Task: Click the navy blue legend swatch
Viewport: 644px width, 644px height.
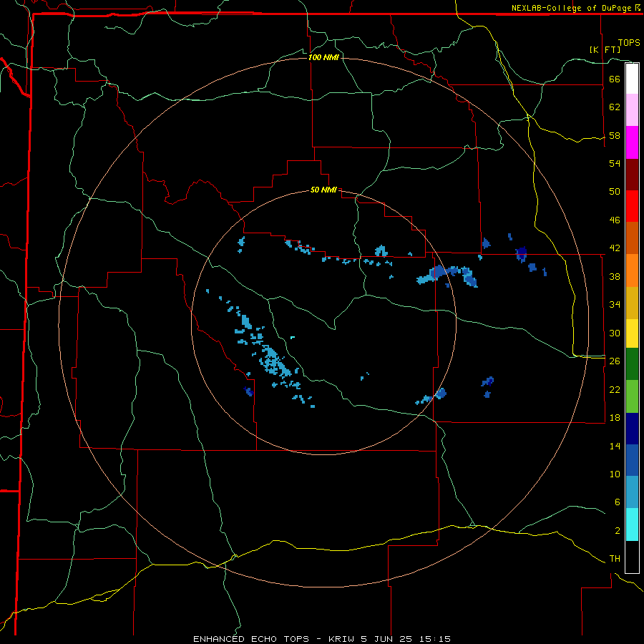Action: tap(632, 429)
